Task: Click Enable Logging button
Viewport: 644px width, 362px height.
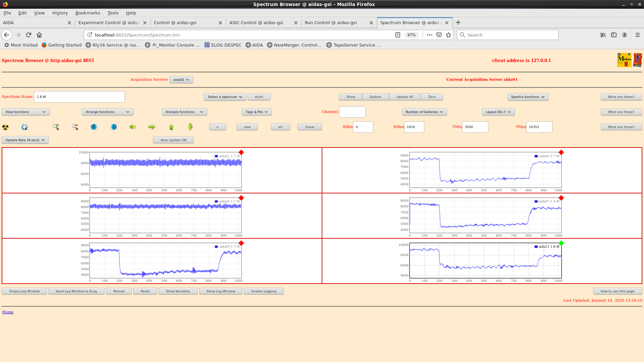Action: point(264,291)
